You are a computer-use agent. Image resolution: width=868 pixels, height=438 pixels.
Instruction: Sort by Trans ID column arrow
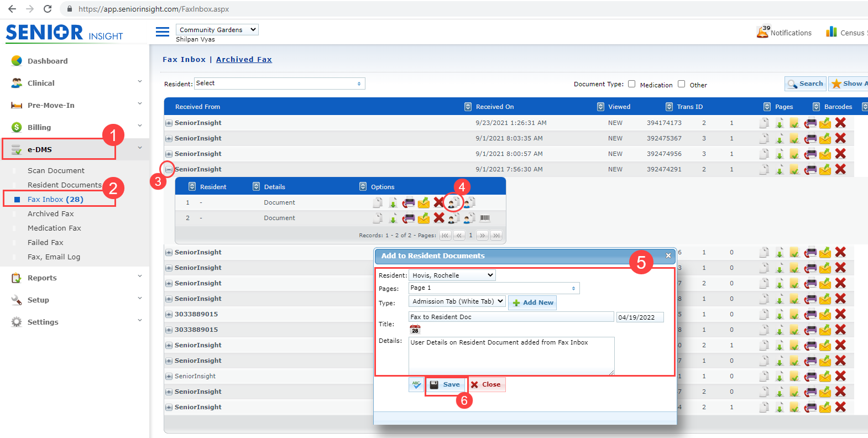[x=669, y=107]
